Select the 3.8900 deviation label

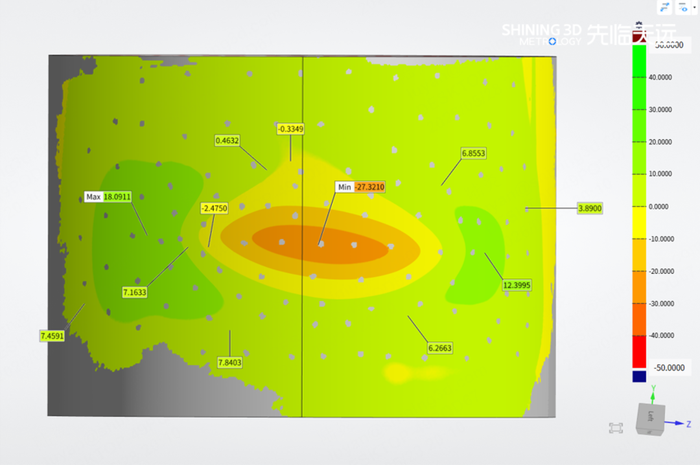coord(590,208)
